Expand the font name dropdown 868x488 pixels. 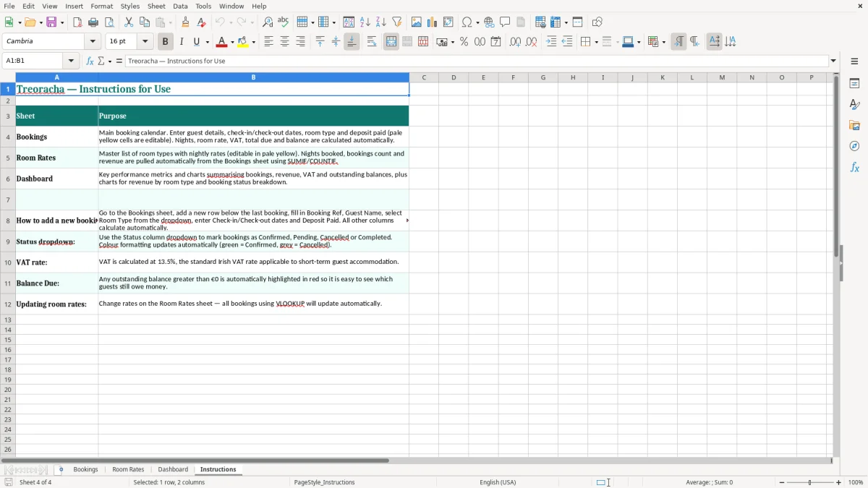(x=93, y=42)
